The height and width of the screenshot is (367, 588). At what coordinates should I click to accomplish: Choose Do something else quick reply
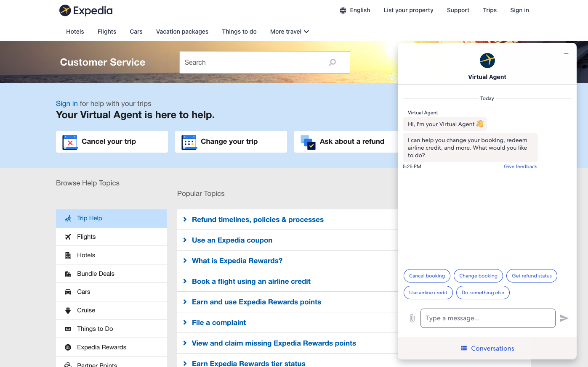coord(483,293)
